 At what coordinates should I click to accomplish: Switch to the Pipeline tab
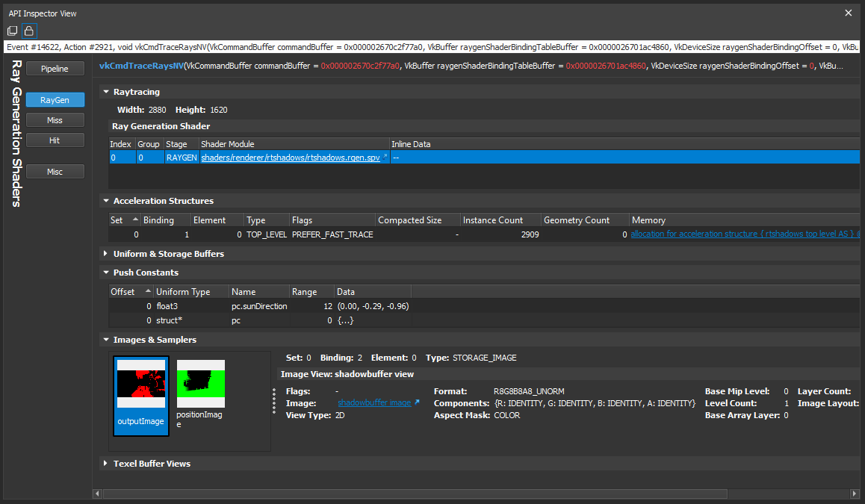pos(55,69)
